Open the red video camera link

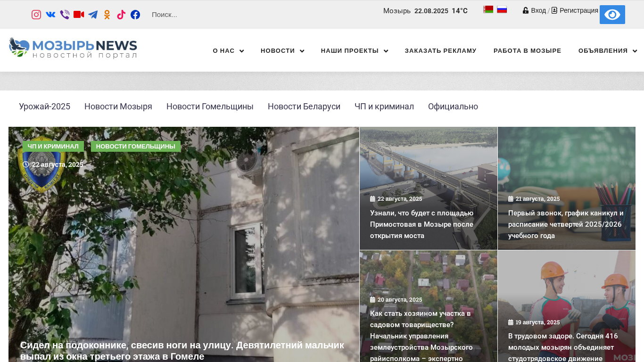pos(79,15)
